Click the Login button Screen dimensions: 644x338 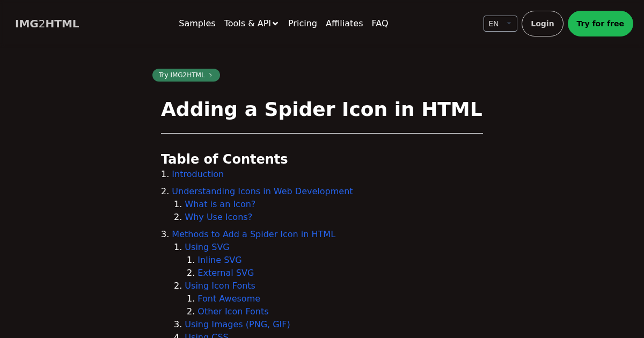542,24
